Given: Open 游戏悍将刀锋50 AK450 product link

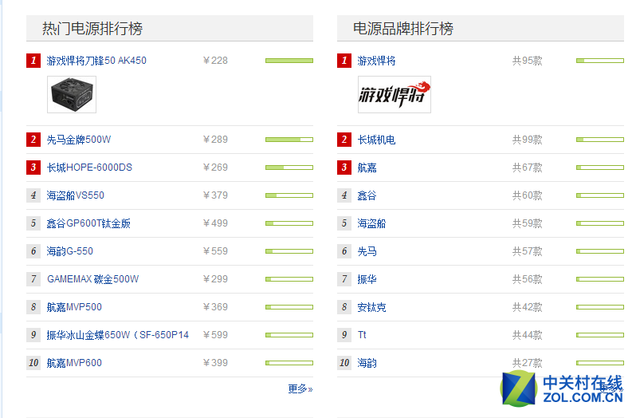Looking at the screenshot, I should coord(96,61).
